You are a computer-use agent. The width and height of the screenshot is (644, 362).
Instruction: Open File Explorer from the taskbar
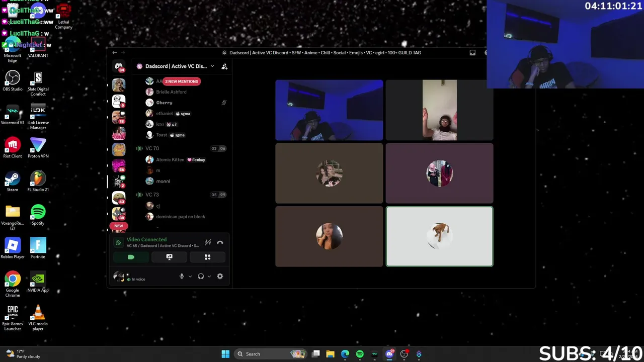330,354
